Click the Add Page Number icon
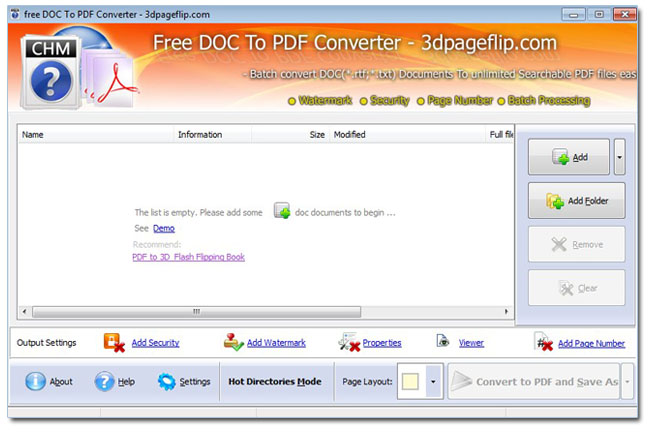Image resolution: width=650 pixels, height=433 pixels. point(544,342)
